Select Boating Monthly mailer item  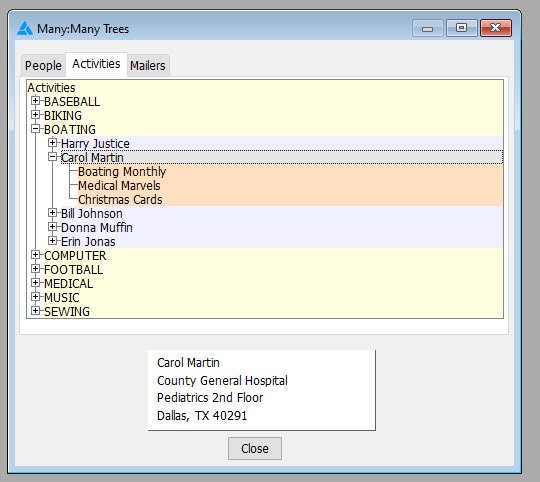click(122, 171)
